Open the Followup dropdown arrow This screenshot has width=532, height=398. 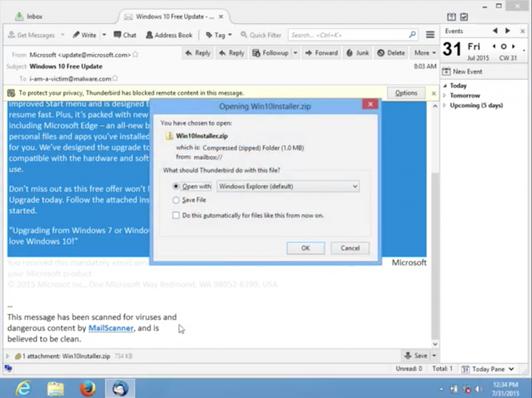[295, 53]
